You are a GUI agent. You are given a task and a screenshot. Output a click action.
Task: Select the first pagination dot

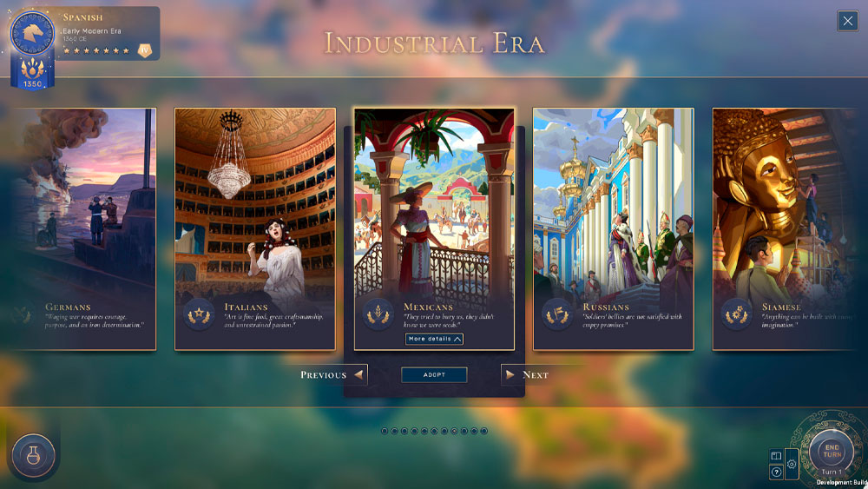(x=385, y=431)
